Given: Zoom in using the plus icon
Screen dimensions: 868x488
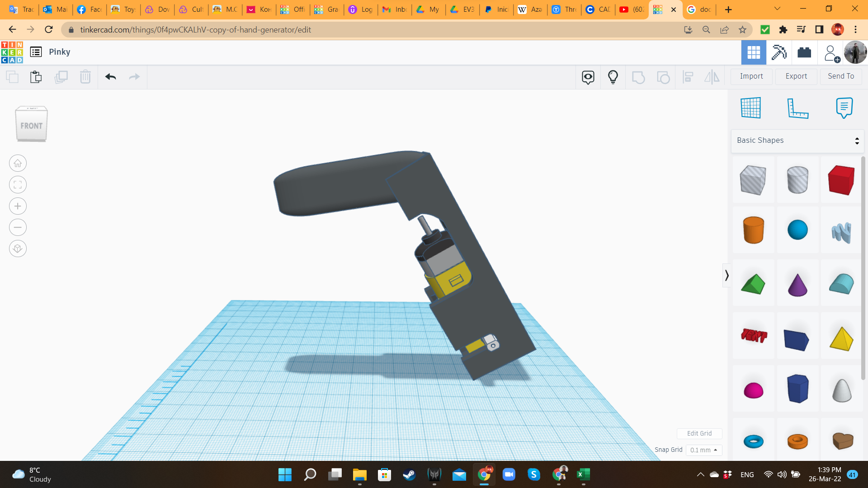Looking at the screenshot, I should pyautogui.click(x=18, y=206).
